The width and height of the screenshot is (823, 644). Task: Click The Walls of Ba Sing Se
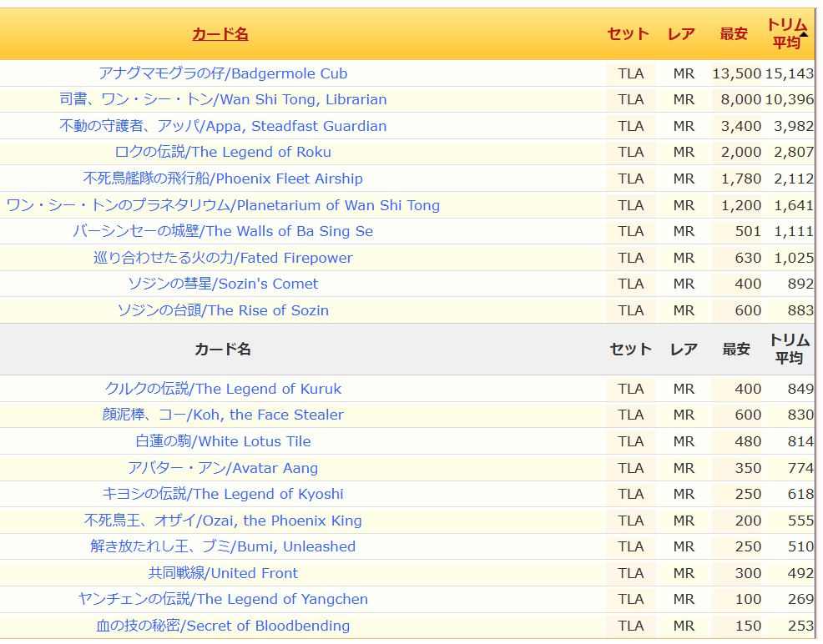[223, 231]
